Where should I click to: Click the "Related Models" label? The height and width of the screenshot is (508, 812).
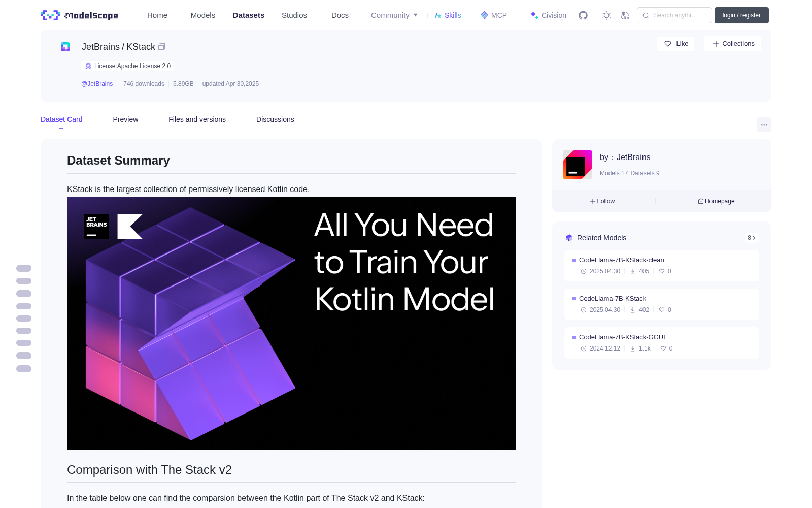[601, 238]
